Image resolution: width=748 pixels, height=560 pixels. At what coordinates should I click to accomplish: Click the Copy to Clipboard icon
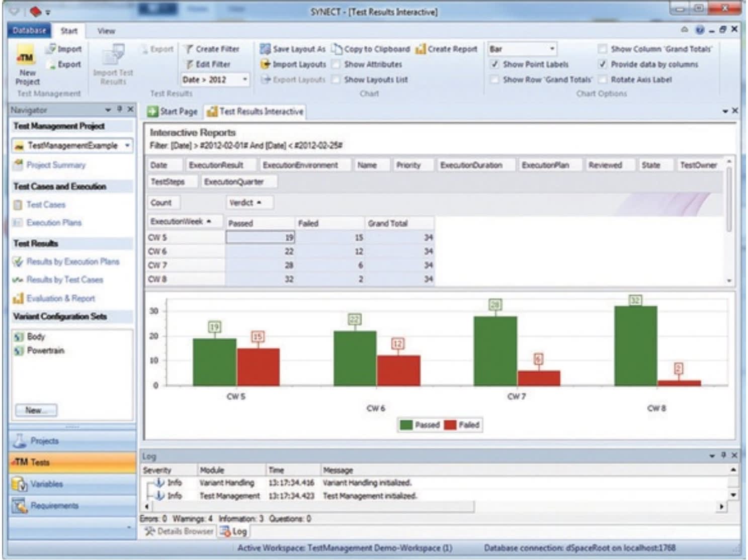337,49
